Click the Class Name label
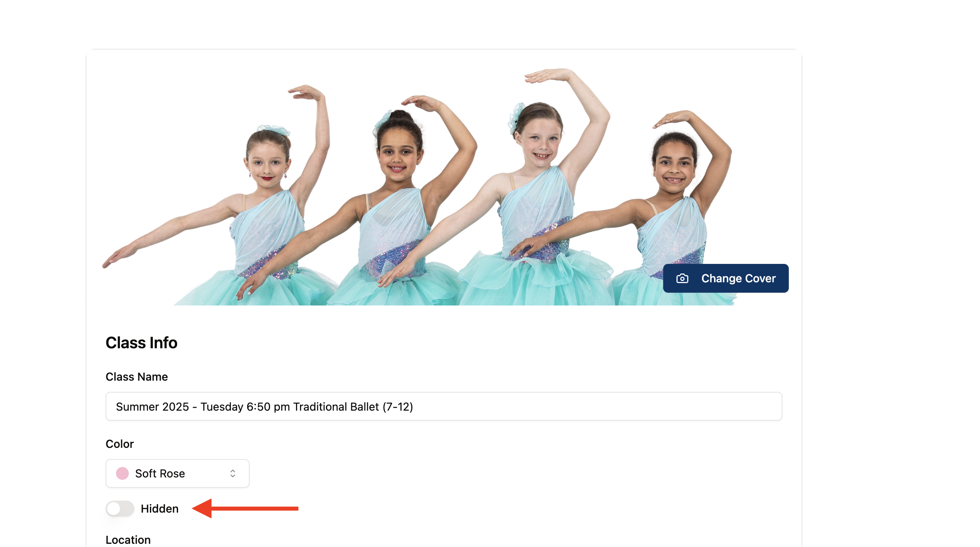This screenshot has width=980, height=547. click(136, 377)
